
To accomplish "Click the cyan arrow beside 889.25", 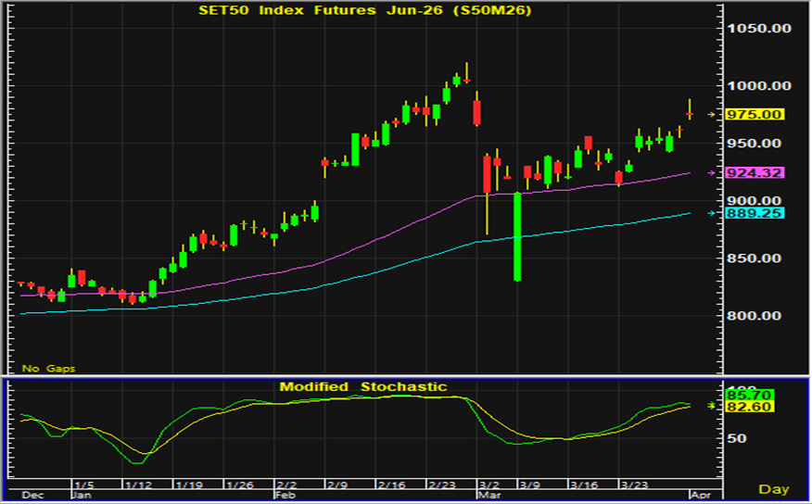I will [712, 213].
